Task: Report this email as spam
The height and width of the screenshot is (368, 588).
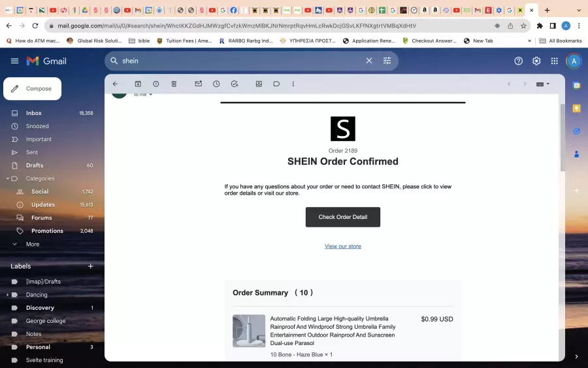Action: click(x=156, y=84)
